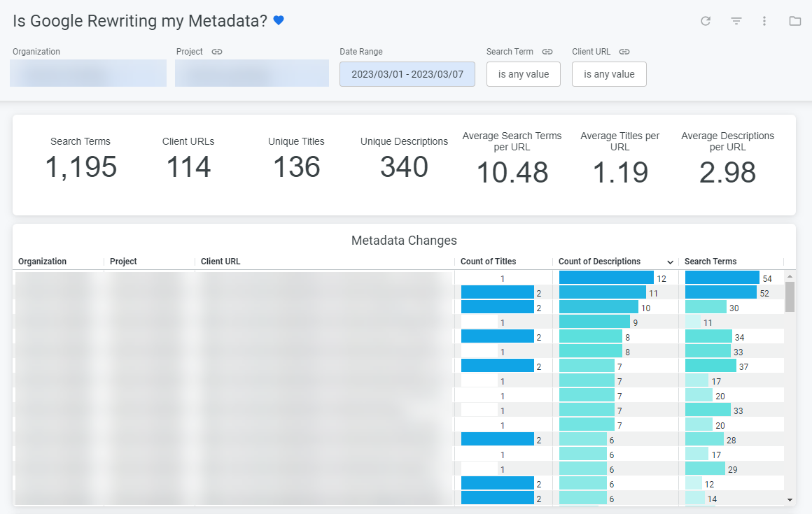This screenshot has width=812, height=514.
Task: Toggle the filter bar icon
Action: (736, 21)
